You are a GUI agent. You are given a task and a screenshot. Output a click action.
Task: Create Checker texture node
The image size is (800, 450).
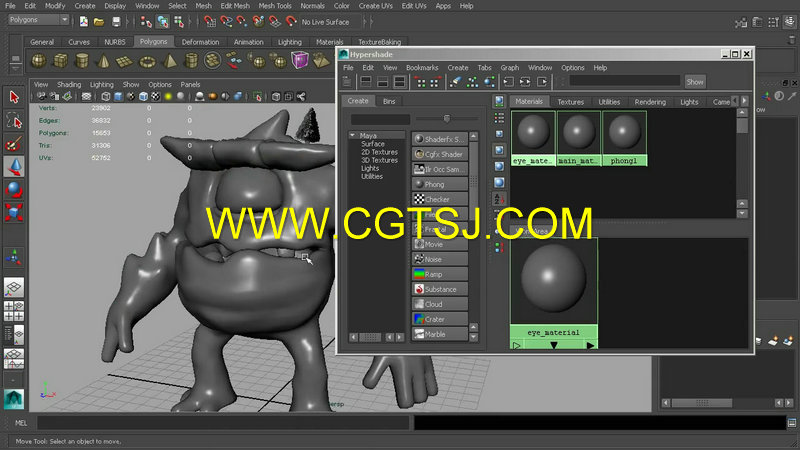tap(440, 199)
